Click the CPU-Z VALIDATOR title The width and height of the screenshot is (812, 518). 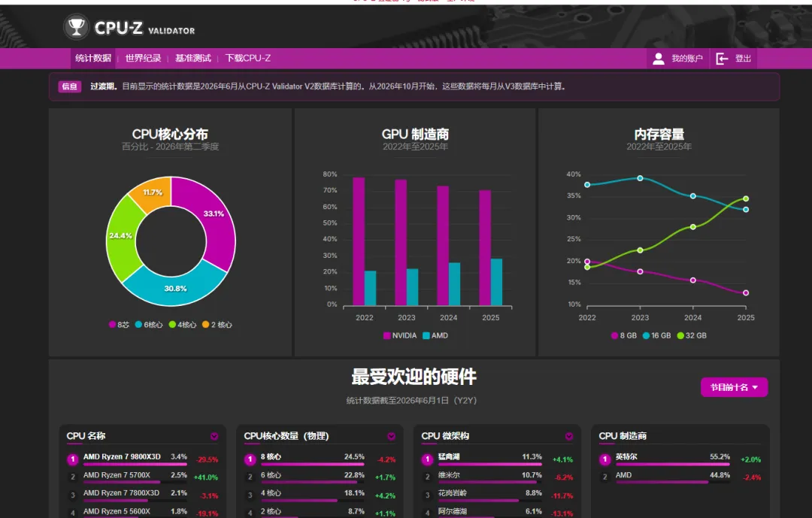[144, 28]
